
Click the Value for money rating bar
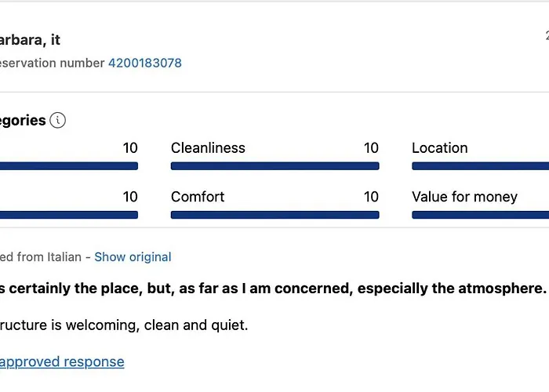click(x=480, y=215)
